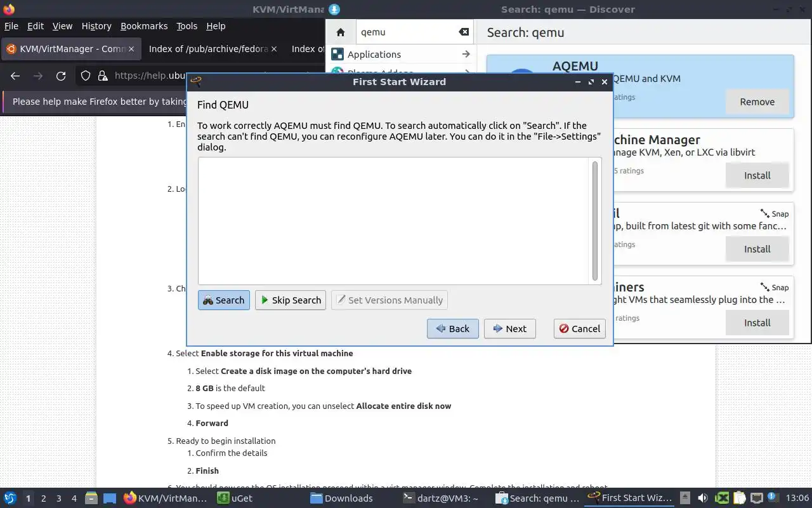Click the removable media eject tray icon

pyautogui.click(x=685, y=498)
